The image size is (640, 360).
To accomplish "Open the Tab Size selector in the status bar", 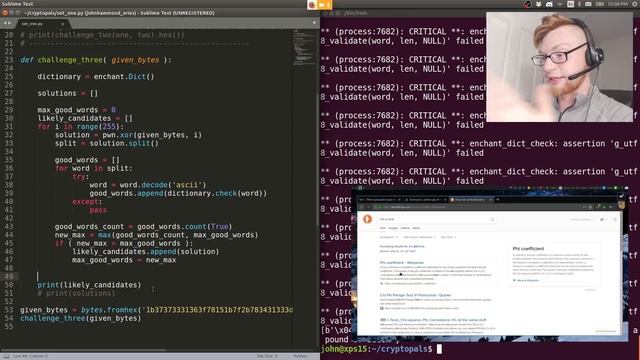I will coord(266,356).
